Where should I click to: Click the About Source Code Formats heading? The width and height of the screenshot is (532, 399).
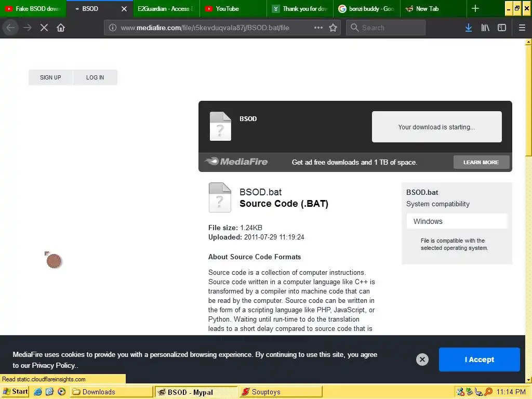coord(255,257)
